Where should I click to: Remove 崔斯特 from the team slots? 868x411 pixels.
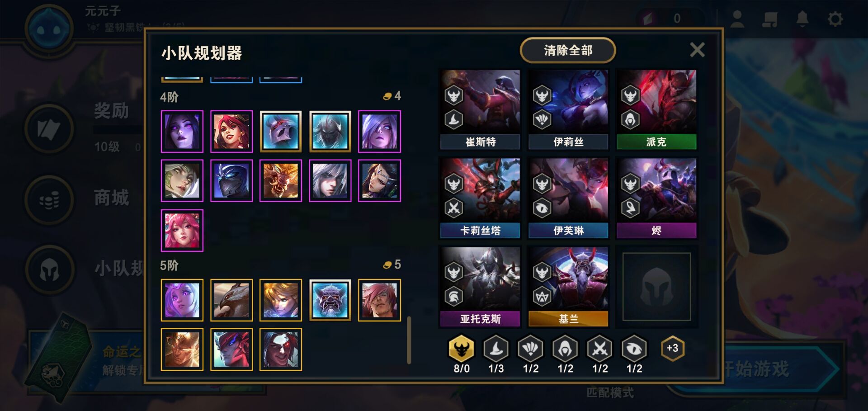(480, 109)
